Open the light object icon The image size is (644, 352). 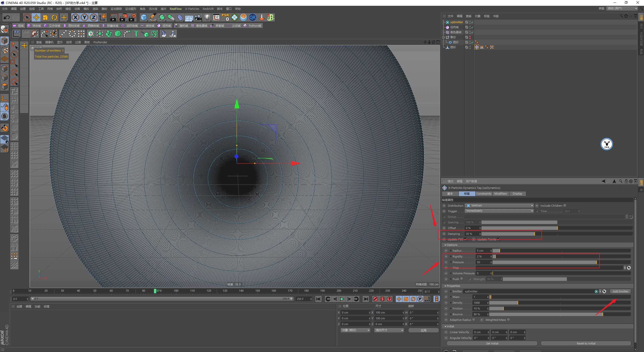pos(207,17)
